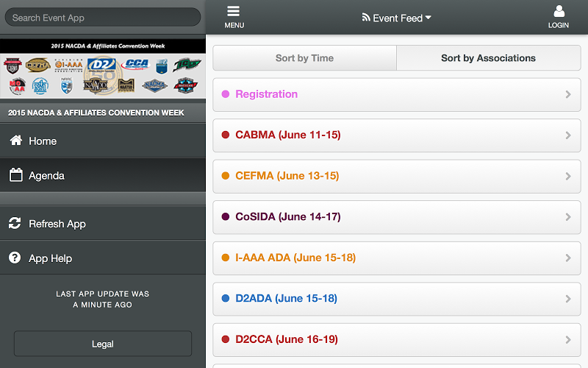This screenshot has height=368, width=588.
Task: Select Agenda in side menu
Action: [103, 175]
